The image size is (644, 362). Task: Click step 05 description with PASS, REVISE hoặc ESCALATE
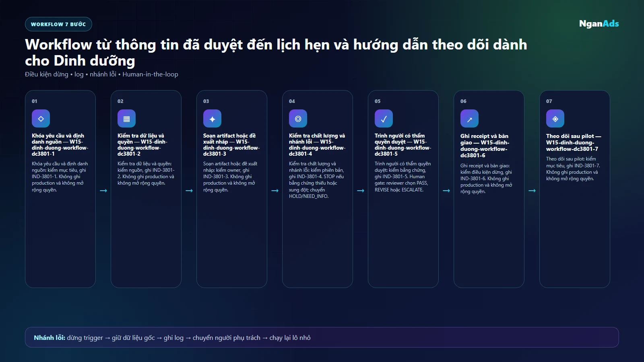coord(402,177)
